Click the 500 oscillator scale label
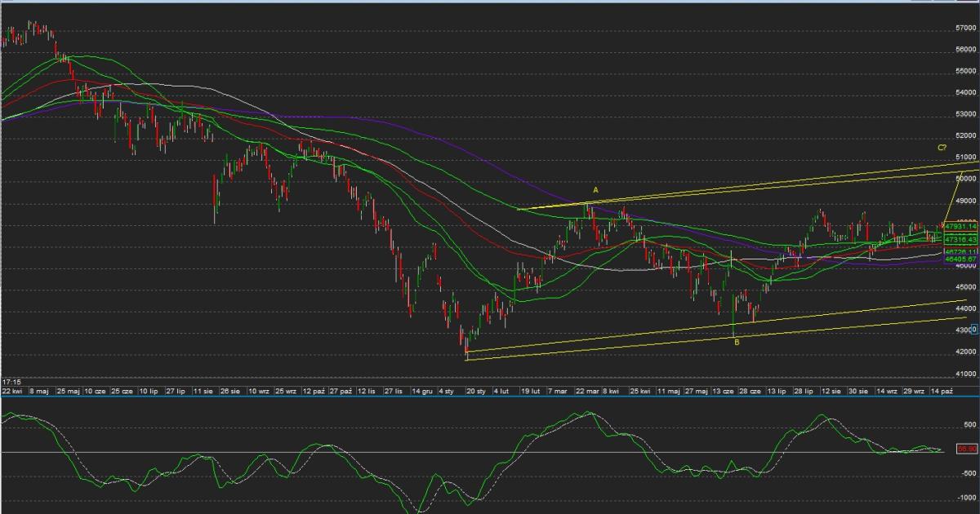 970,425
